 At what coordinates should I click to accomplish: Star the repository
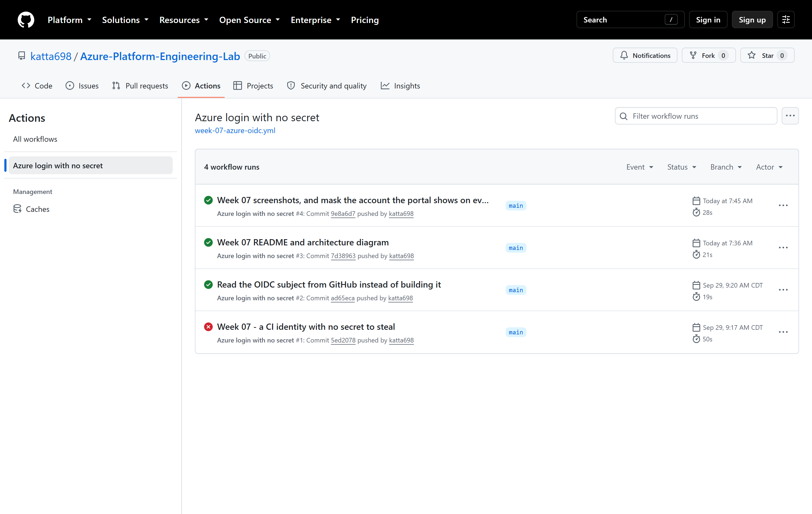tap(767, 55)
